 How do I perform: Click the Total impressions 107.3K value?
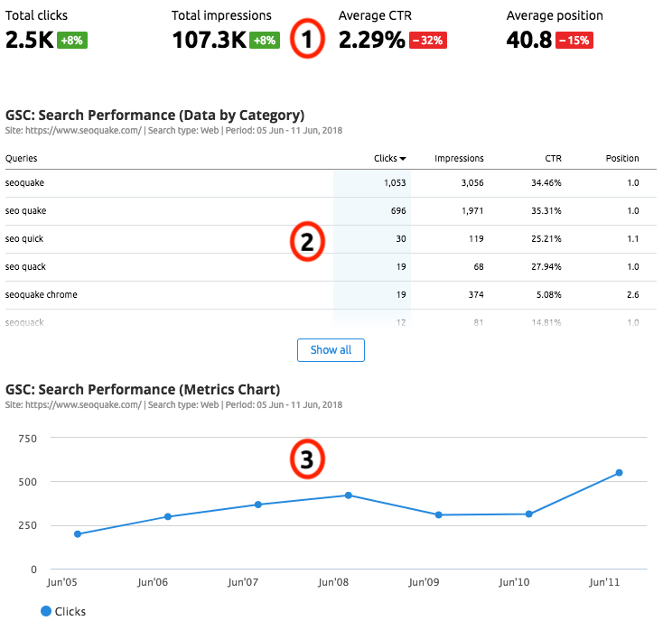click(x=209, y=40)
